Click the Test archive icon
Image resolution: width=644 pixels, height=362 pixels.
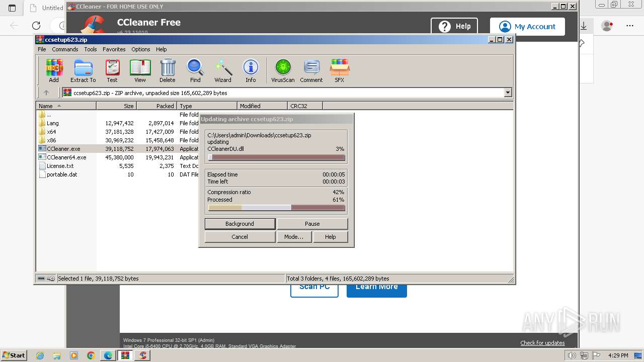[x=112, y=70]
